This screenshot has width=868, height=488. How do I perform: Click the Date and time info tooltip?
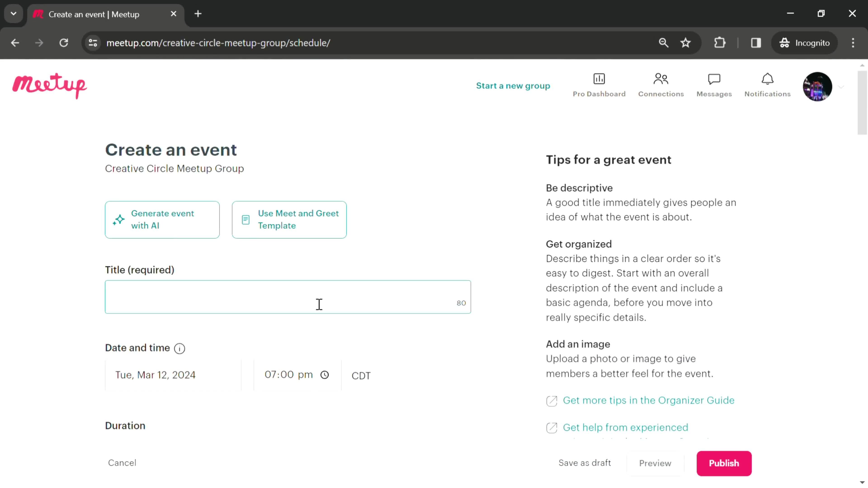coord(179,349)
